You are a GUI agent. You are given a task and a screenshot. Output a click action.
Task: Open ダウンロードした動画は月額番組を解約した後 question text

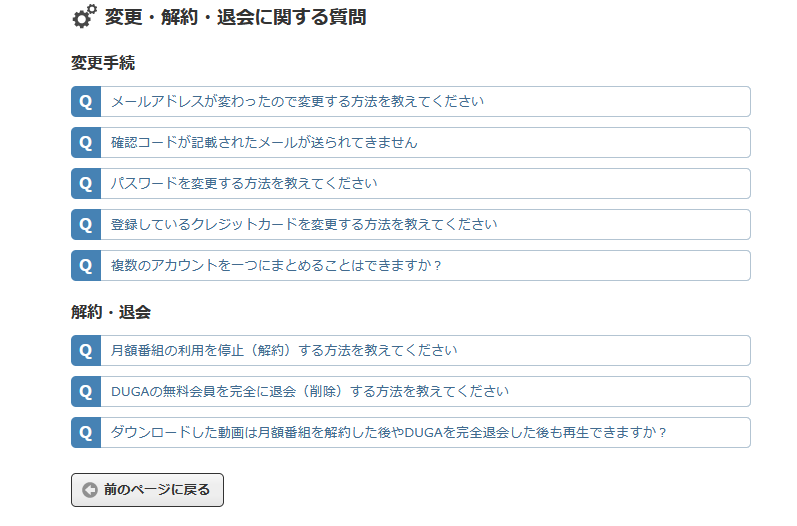(388, 433)
